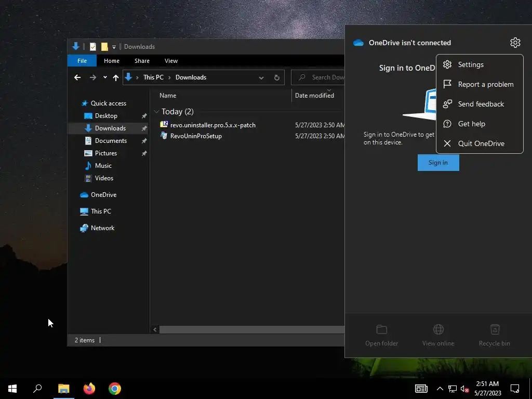Refresh the Downloads folder
The height and width of the screenshot is (399, 532).
click(x=277, y=78)
